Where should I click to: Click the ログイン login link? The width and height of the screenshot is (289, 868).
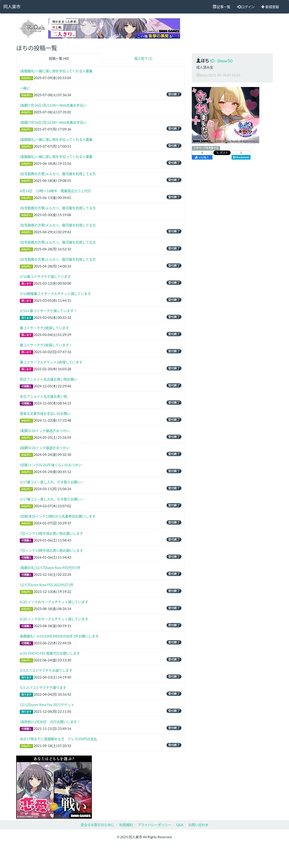point(246,7)
